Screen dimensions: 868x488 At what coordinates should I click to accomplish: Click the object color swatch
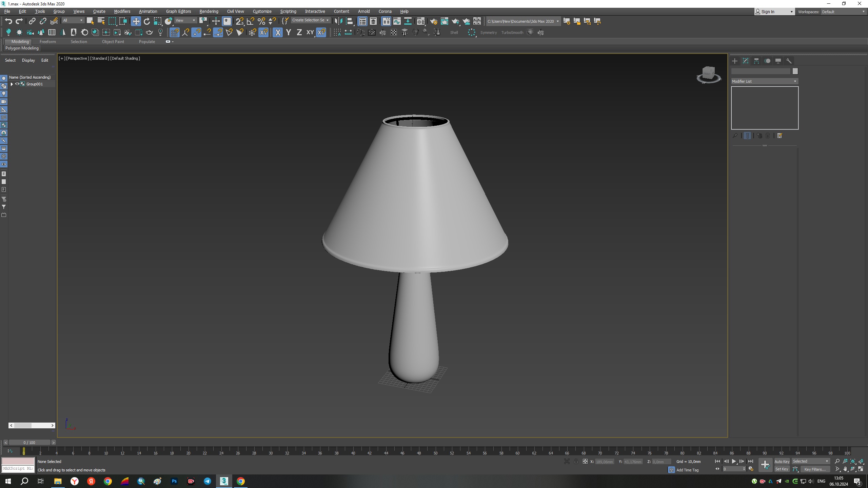[x=795, y=71]
